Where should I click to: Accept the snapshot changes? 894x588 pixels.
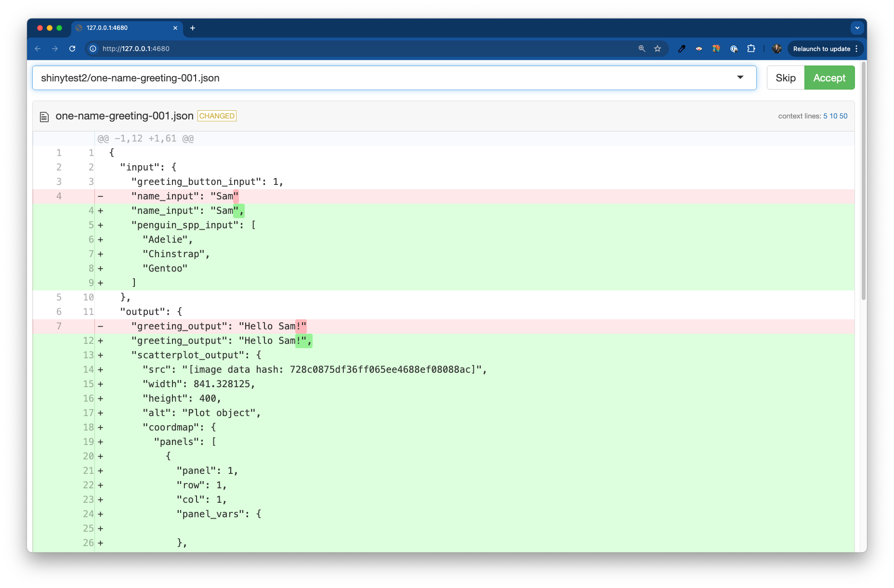click(x=829, y=78)
